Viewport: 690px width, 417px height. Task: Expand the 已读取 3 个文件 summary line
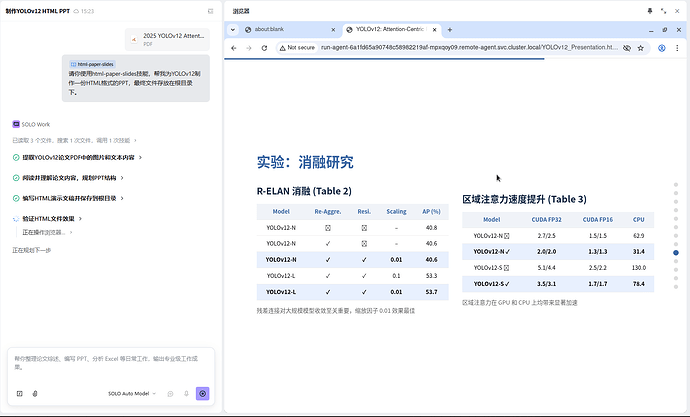click(x=74, y=140)
